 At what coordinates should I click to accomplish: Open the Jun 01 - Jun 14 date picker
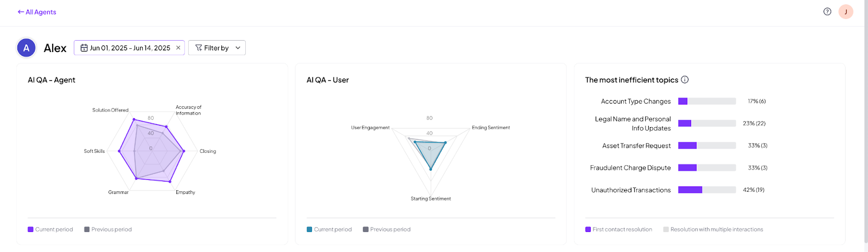[x=129, y=48]
